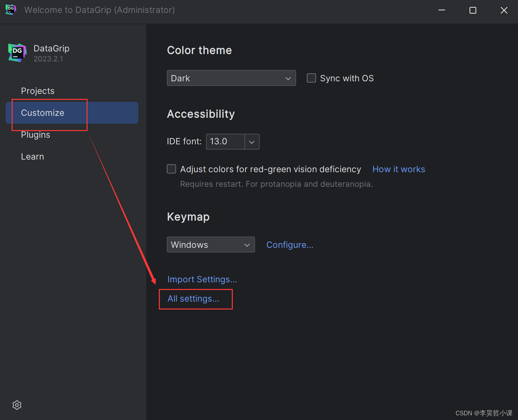Viewport: 518px width, 420px height.
Task: Open the Color theme Dark dropdown
Action: click(231, 78)
